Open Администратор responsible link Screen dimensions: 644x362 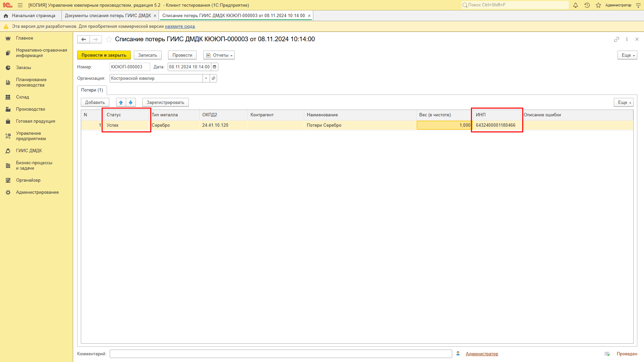pyautogui.click(x=482, y=354)
